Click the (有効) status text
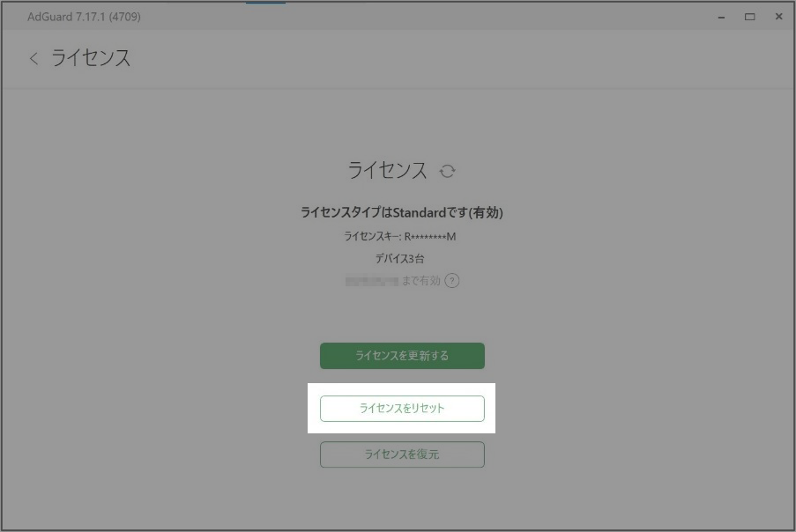Viewport: 796px width, 532px height. coord(485,213)
